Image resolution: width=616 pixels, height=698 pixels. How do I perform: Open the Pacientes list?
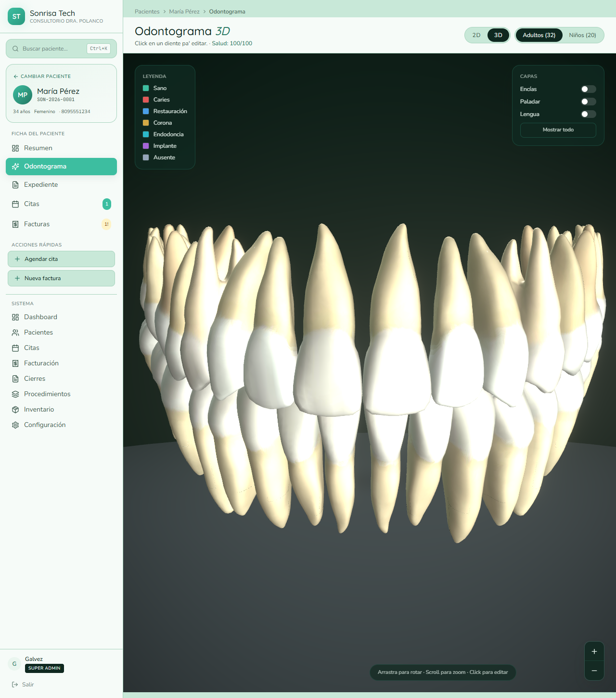pos(61,333)
